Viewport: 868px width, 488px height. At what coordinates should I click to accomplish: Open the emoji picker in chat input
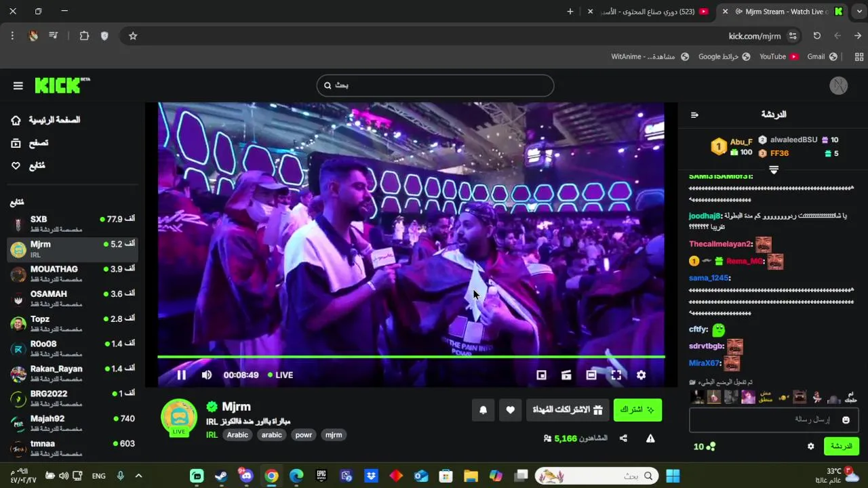coord(846,420)
